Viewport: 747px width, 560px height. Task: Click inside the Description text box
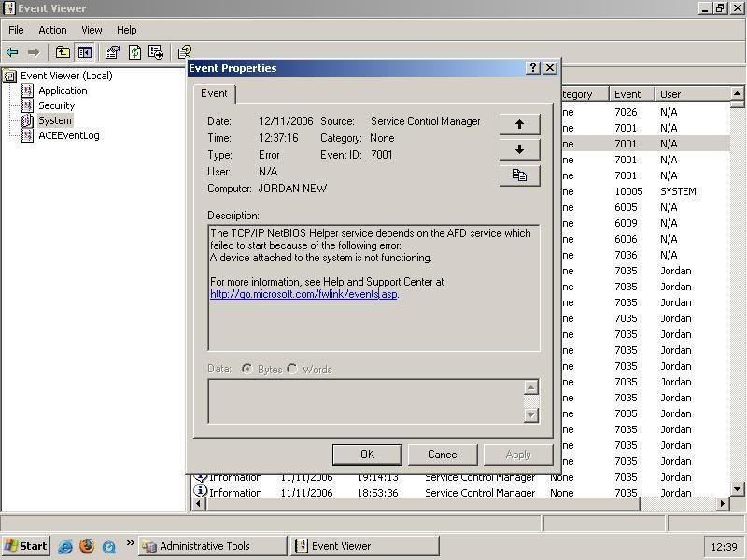[x=374, y=288]
